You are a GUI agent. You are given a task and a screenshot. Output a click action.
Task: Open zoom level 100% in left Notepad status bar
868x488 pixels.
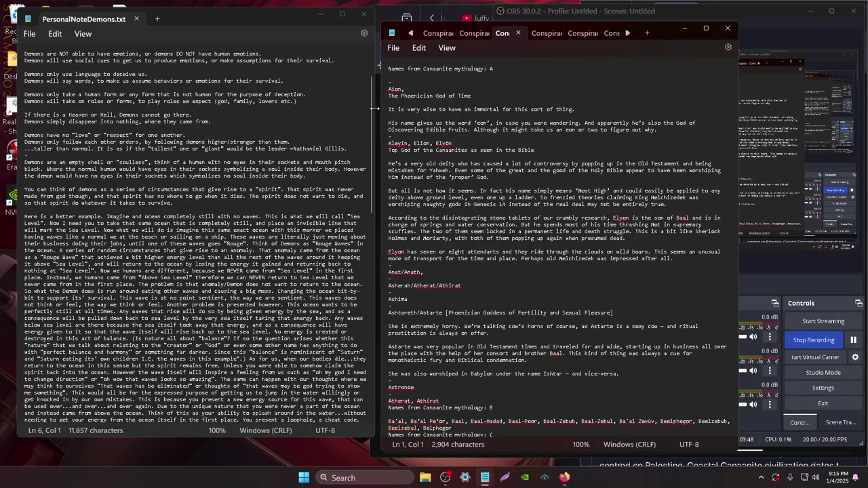217,430
